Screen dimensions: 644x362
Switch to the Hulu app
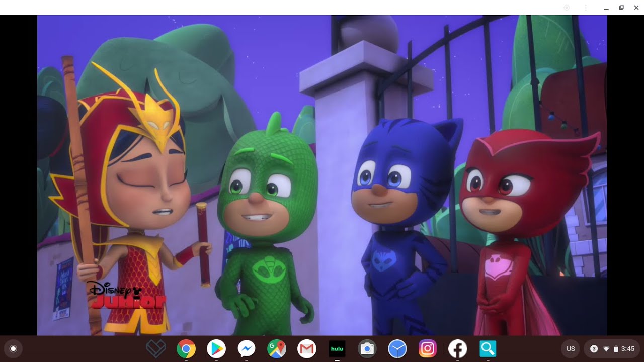click(337, 349)
